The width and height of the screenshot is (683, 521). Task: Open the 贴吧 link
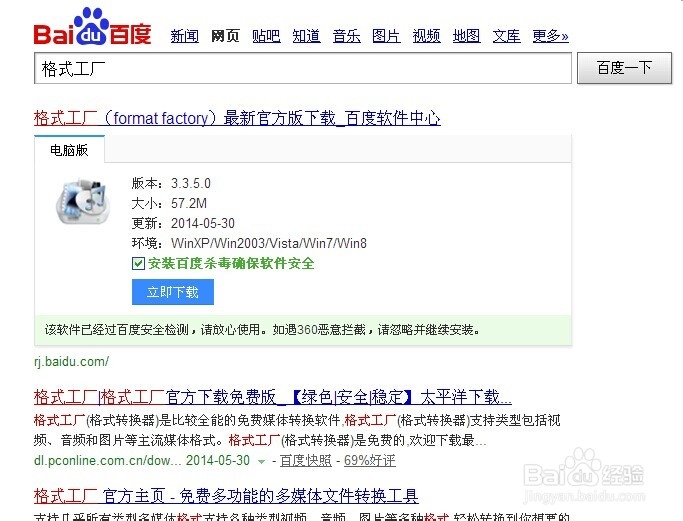tap(266, 36)
